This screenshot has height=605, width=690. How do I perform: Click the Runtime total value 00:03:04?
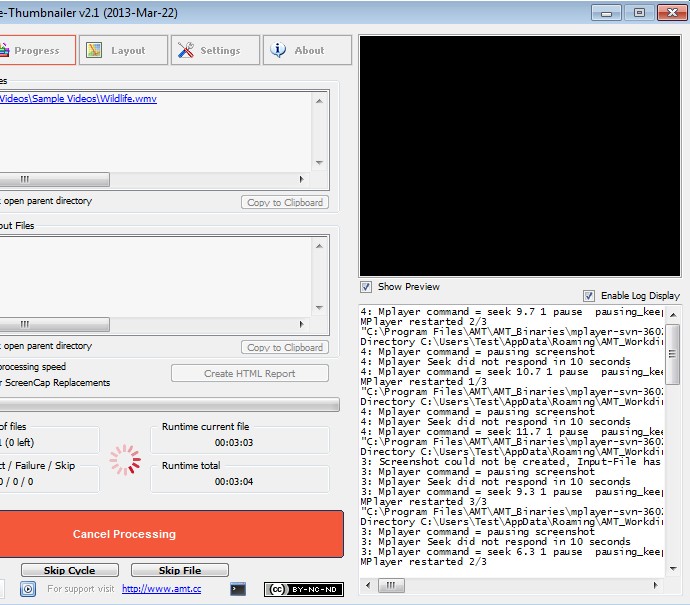pos(234,482)
